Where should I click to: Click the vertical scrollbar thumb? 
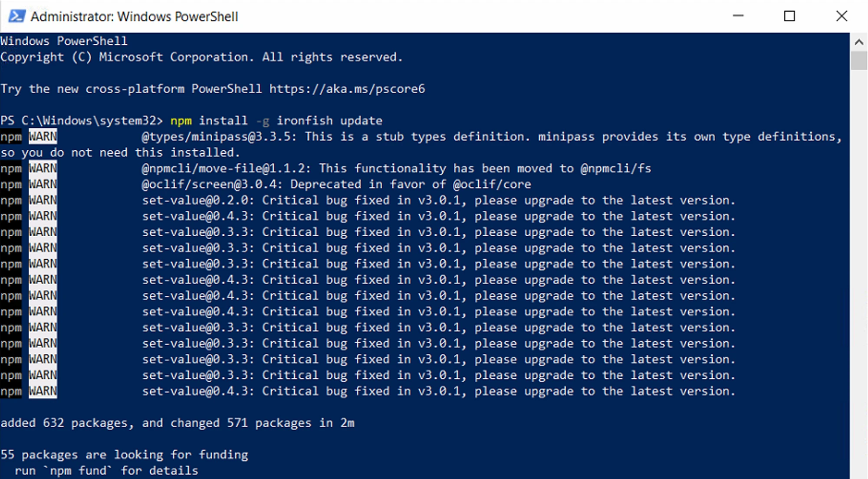(858, 60)
